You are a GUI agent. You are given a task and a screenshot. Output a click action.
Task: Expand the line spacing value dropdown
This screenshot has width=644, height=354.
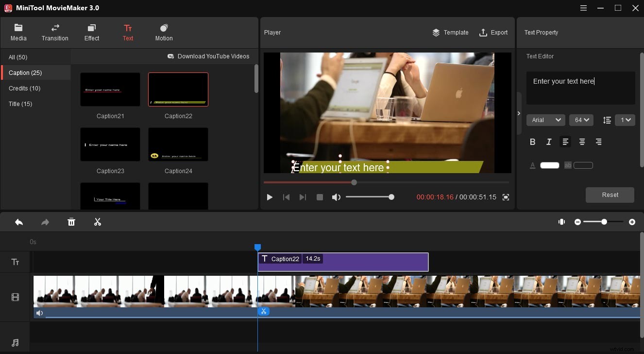(625, 120)
